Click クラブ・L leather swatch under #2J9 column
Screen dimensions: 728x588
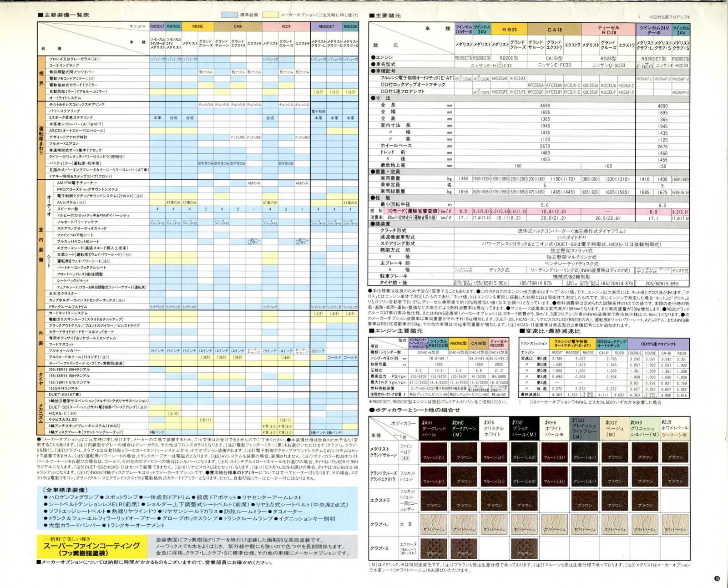point(675,524)
